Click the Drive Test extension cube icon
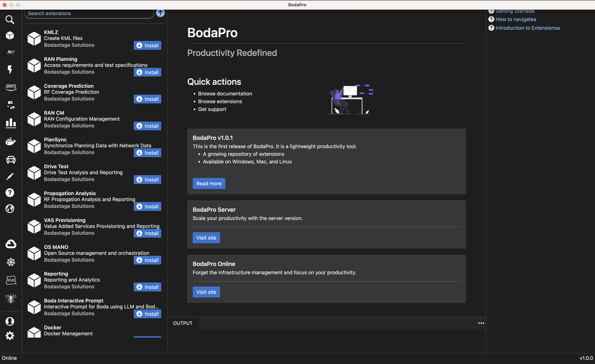 coord(34,173)
